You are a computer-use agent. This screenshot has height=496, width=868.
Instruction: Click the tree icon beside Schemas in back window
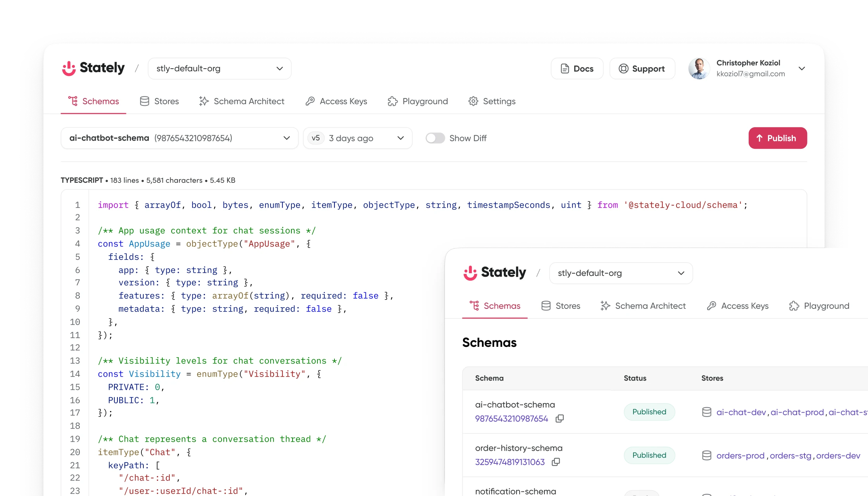point(73,101)
